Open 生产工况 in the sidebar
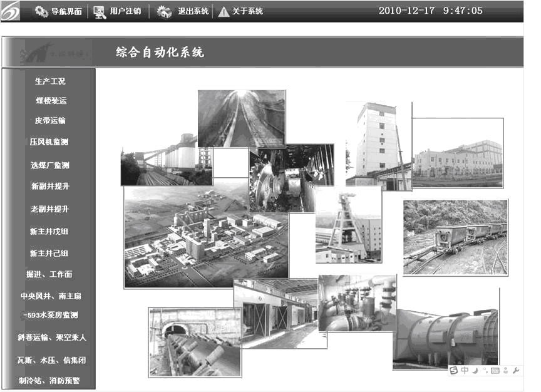 click(x=50, y=81)
